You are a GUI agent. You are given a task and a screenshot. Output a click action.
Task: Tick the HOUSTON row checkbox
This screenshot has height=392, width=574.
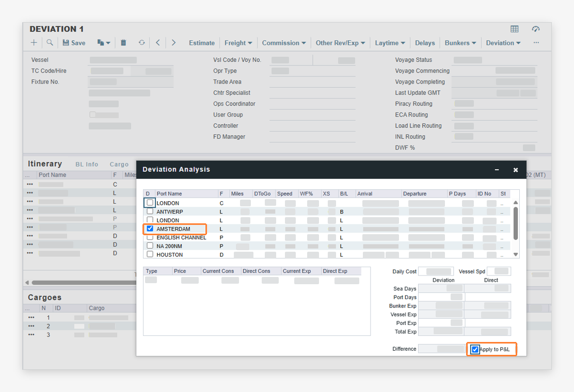click(150, 254)
